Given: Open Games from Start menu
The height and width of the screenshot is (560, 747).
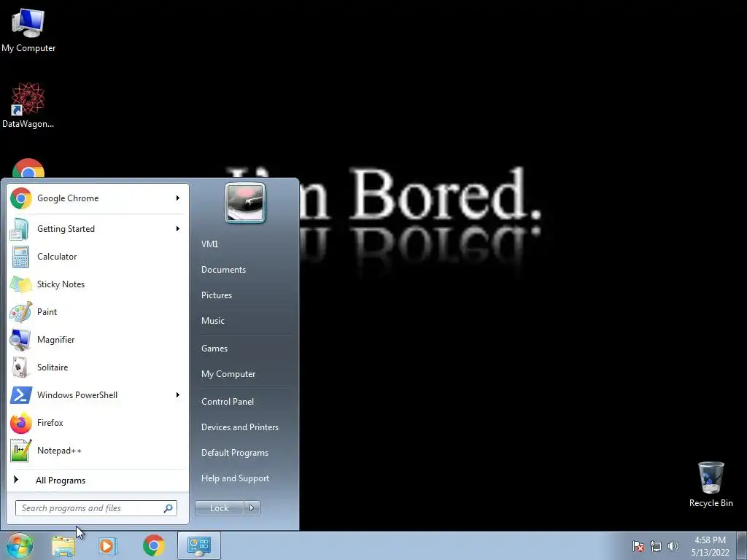Looking at the screenshot, I should (x=214, y=349).
